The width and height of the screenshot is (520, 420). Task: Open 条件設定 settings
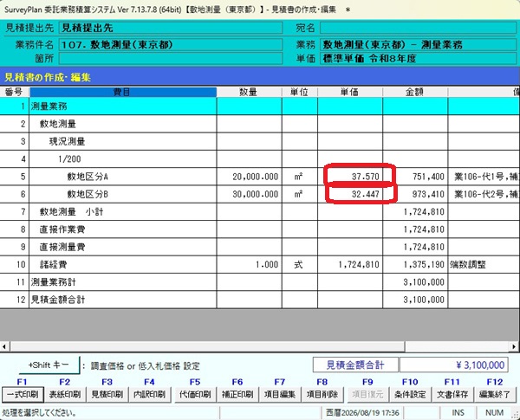pos(410,395)
